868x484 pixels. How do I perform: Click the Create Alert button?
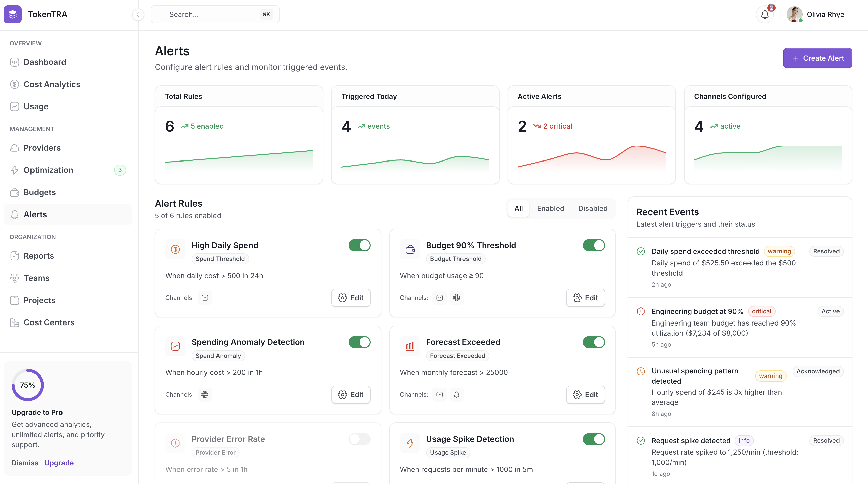point(817,58)
